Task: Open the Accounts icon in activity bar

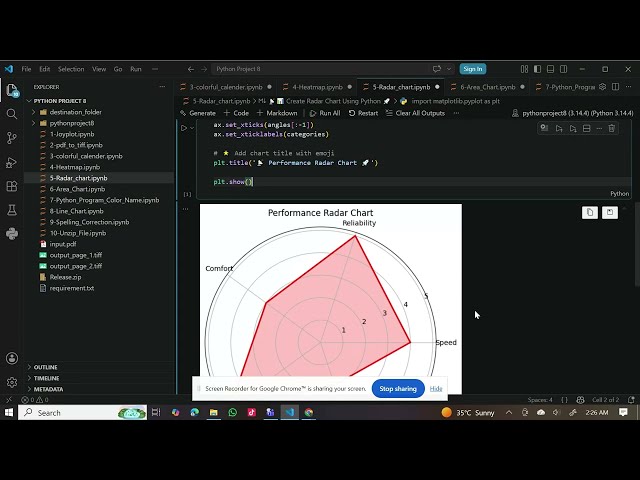Action: coord(12,358)
